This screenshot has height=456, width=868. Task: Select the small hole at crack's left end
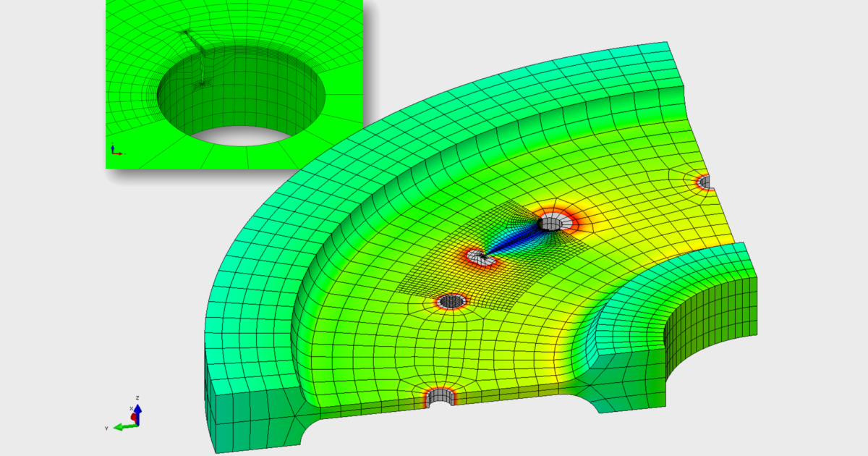pos(476,255)
